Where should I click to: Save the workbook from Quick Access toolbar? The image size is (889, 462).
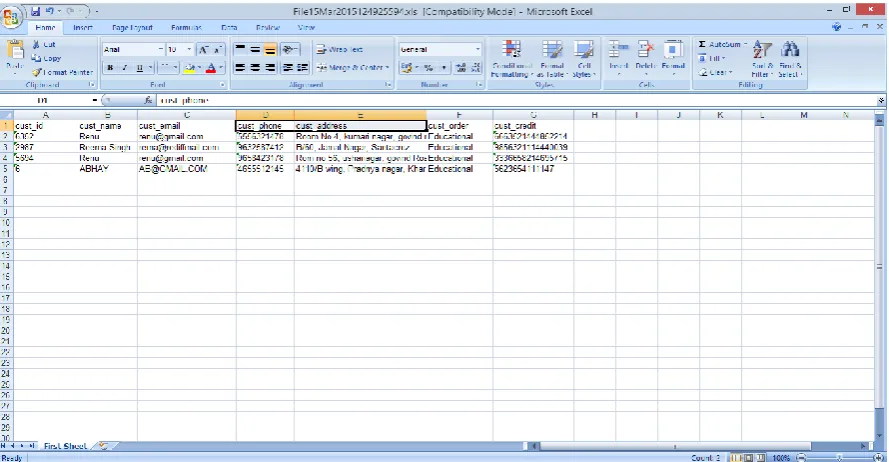35,11
